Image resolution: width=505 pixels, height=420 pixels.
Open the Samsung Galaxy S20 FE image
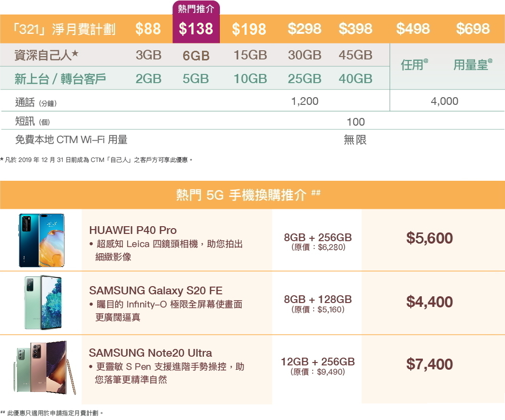[x=43, y=303]
